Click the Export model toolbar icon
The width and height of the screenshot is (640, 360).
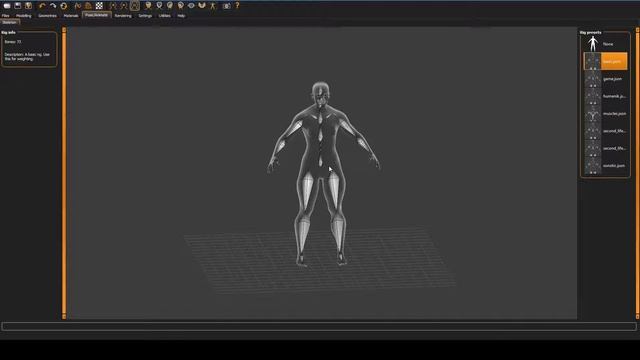coord(28,6)
